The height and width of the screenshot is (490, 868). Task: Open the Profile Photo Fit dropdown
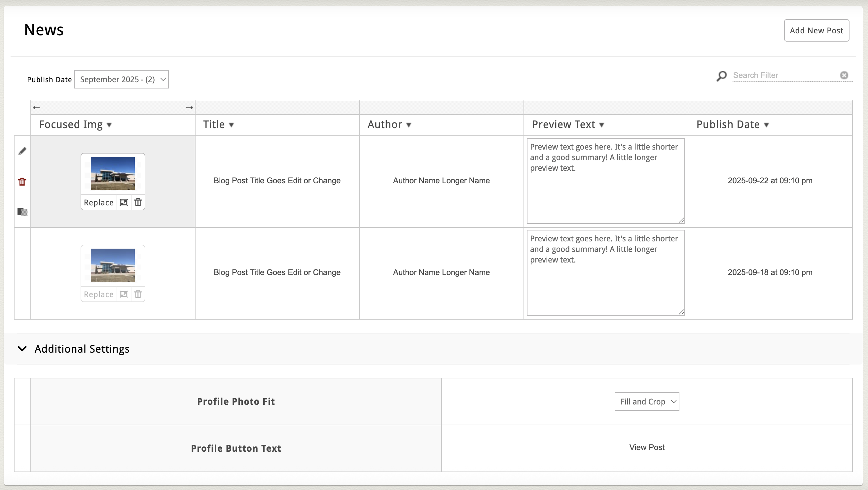pyautogui.click(x=647, y=402)
